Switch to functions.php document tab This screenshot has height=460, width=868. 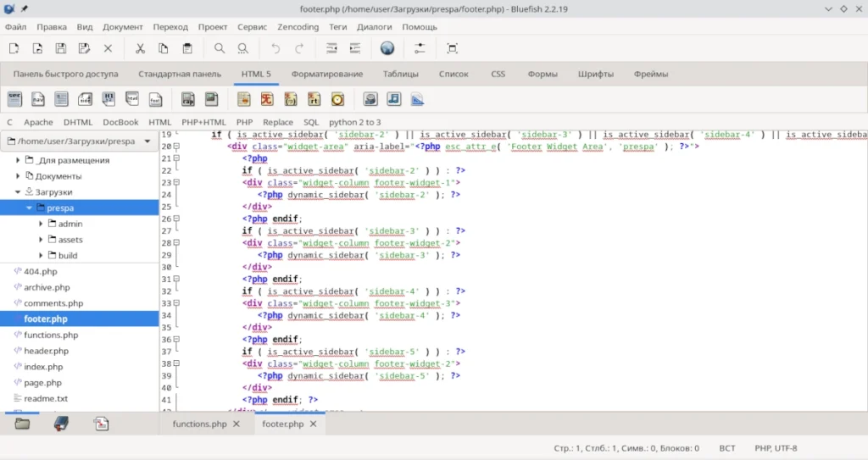199,424
